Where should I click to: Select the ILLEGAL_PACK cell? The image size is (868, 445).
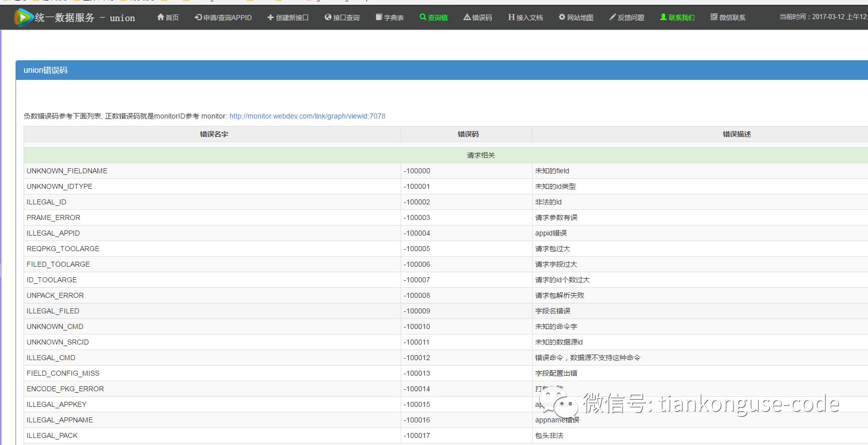pyautogui.click(x=212, y=435)
